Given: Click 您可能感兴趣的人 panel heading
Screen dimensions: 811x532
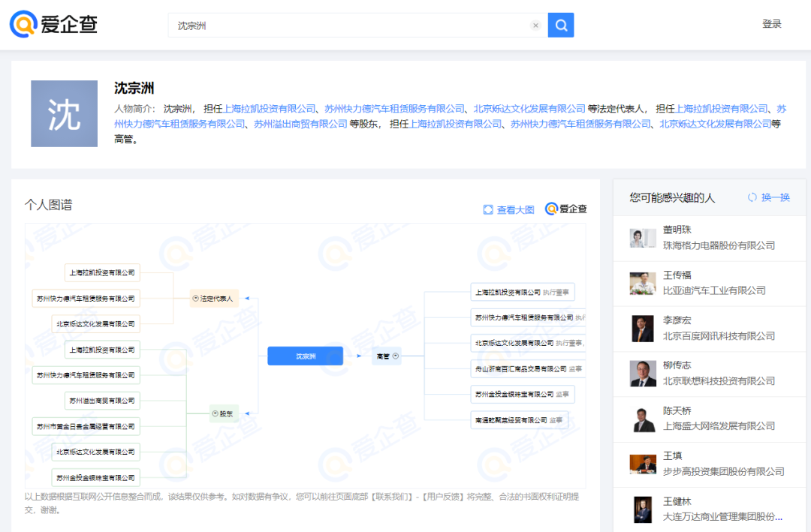Looking at the screenshot, I should [672, 197].
